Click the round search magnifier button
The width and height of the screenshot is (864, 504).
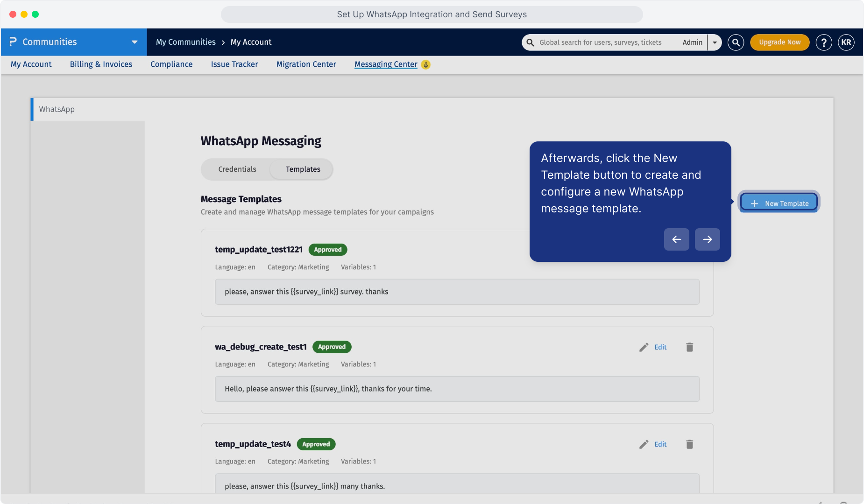[736, 42]
